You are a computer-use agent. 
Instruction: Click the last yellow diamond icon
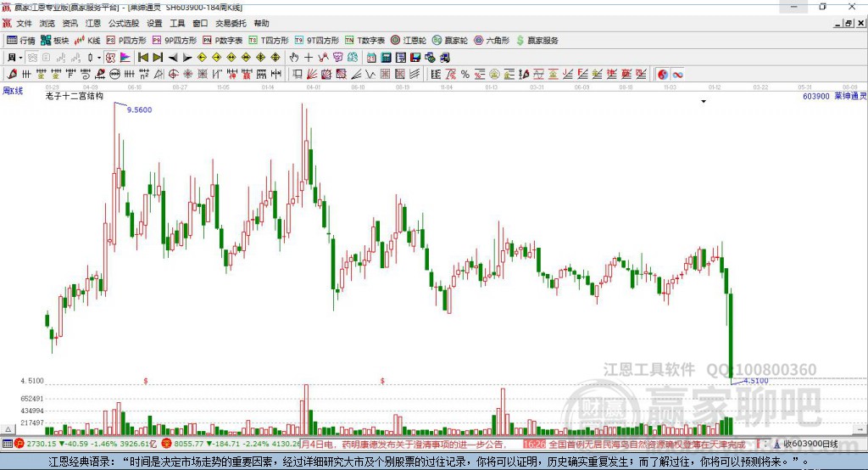click(275, 58)
